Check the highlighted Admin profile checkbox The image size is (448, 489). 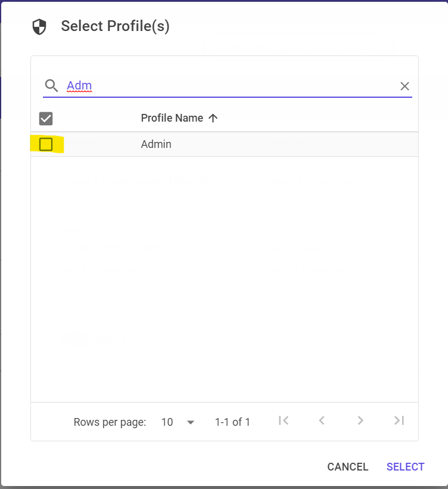point(46,144)
